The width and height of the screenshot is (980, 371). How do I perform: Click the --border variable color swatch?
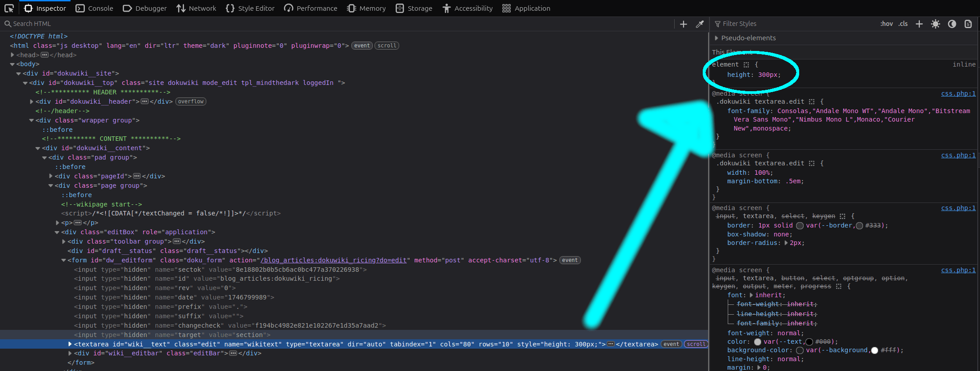[x=800, y=226]
